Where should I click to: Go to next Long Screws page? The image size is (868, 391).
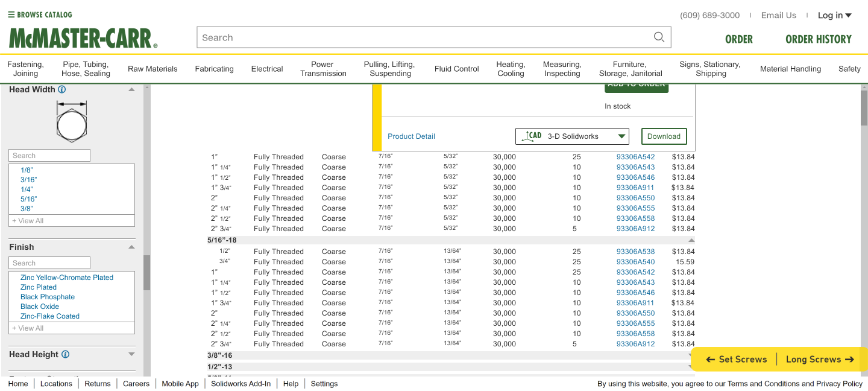click(820, 359)
